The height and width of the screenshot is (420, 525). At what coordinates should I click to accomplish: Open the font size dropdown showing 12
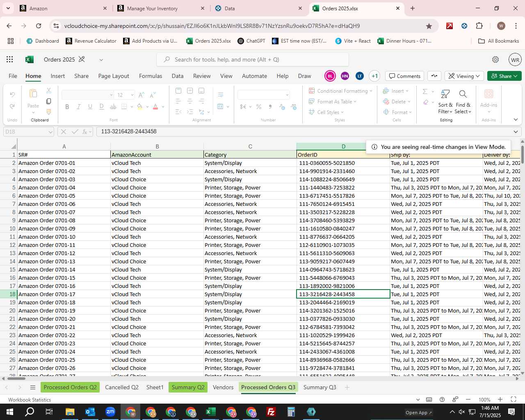132,95
